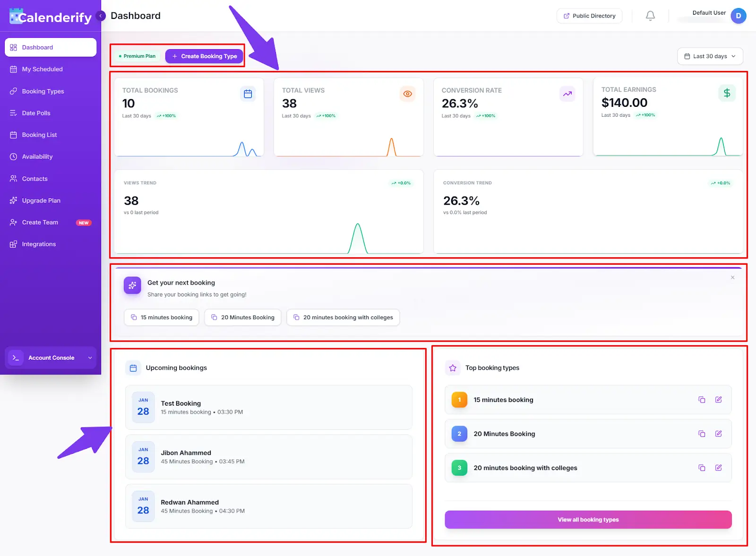The width and height of the screenshot is (756, 556).
Task: Open the notification bell
Action: tap(650, 16)
